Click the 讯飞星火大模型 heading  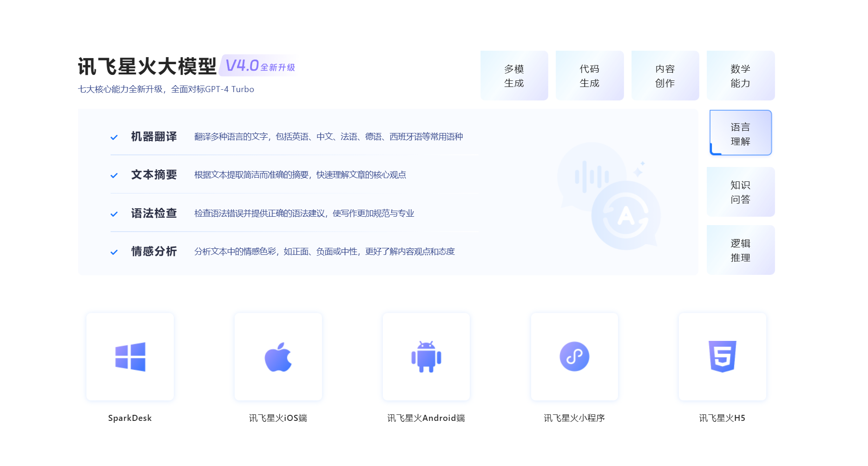point(147,67)
